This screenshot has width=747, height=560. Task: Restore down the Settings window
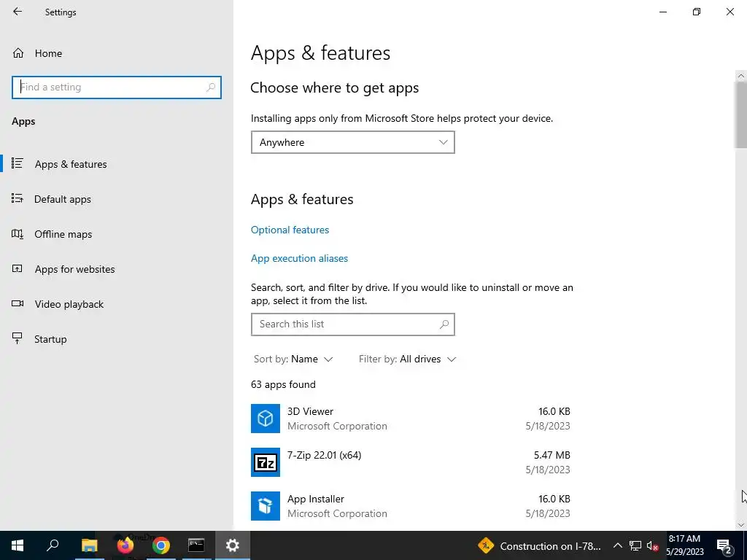tap(697, 12)
